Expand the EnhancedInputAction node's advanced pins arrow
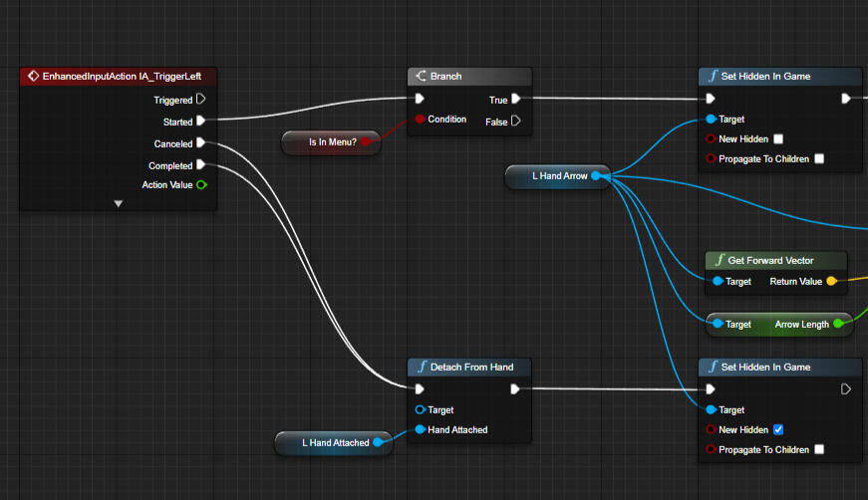Screen dimensions: 868x500 (x=118, y=203)
